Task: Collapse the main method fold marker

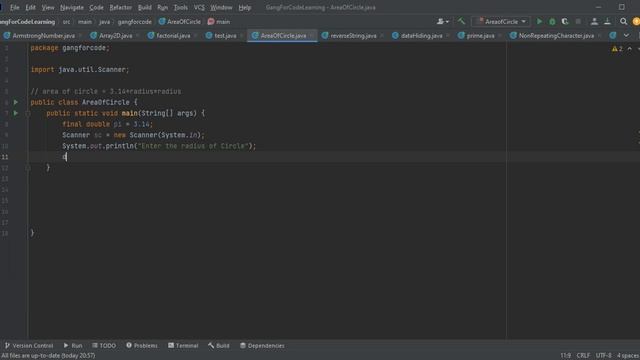Action: (28, 113)
